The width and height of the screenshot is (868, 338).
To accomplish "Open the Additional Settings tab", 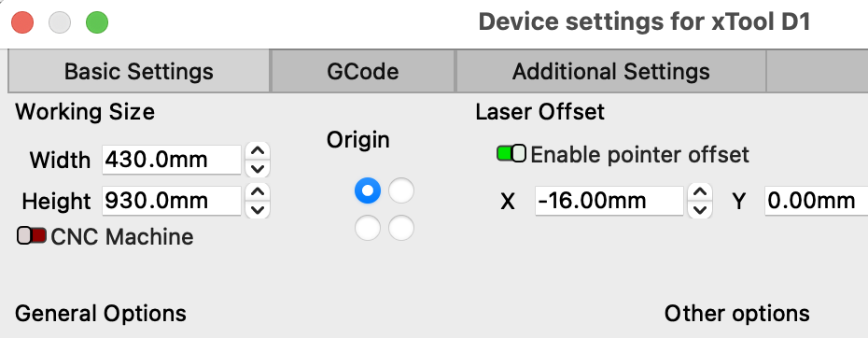I will click(610, 72).
